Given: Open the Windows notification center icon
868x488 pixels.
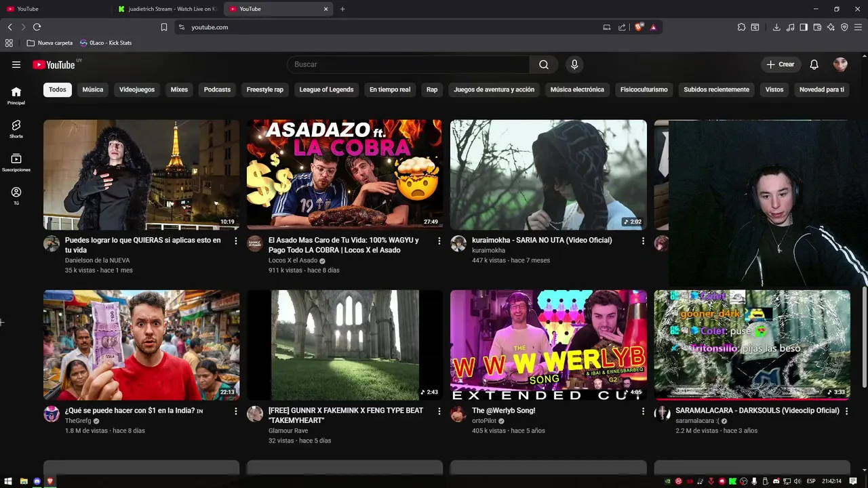Looking at the screenshot, I should pos(853,481).
